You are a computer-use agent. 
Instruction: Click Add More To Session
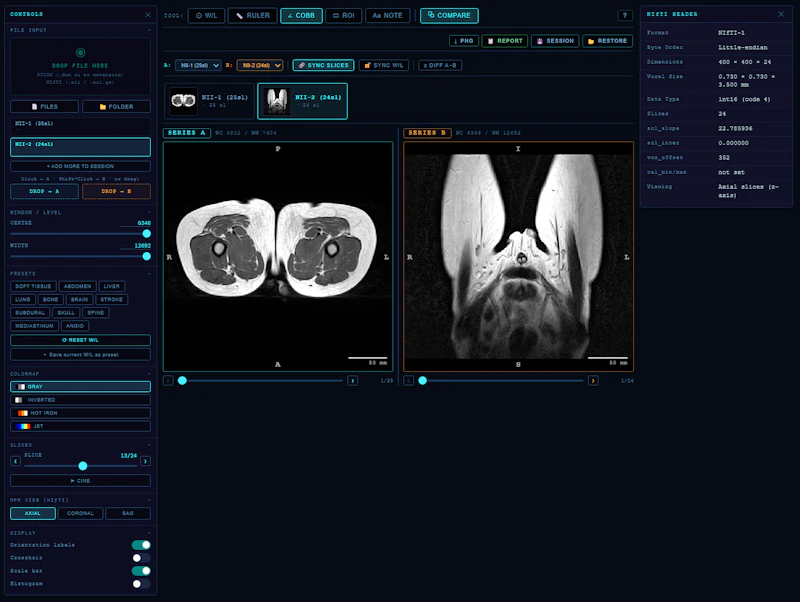[x=81, y=166]
